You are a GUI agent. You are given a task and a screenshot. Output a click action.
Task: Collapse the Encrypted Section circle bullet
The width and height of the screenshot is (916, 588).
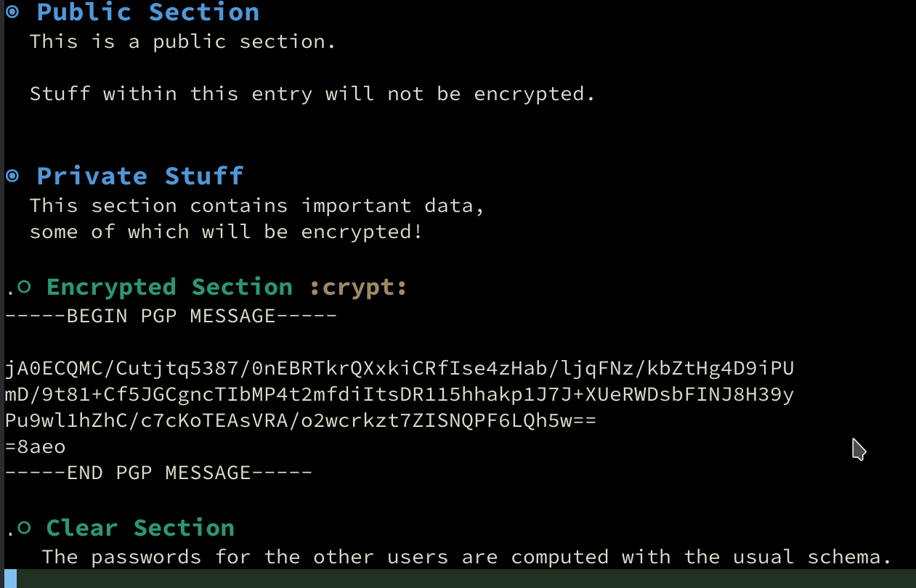coord(24,287)
